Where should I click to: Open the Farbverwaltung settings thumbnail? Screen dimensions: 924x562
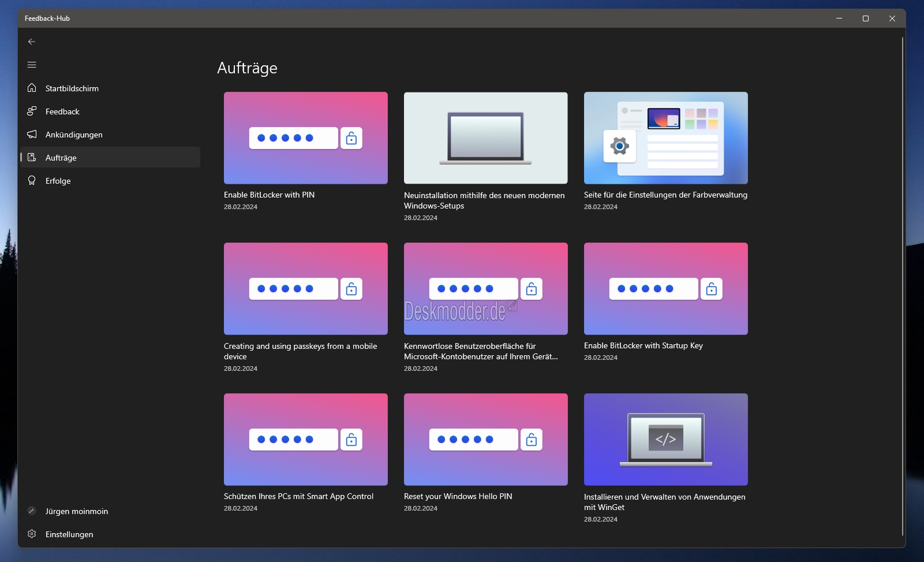point(666,138)
